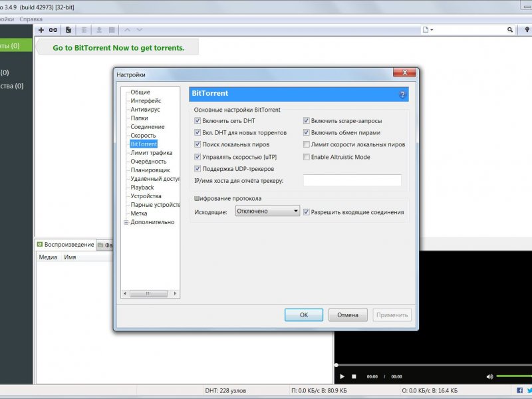Enable Altruistic Mode checkbox
The height and width of the screenshot is (399, 532).
[307, 157]
